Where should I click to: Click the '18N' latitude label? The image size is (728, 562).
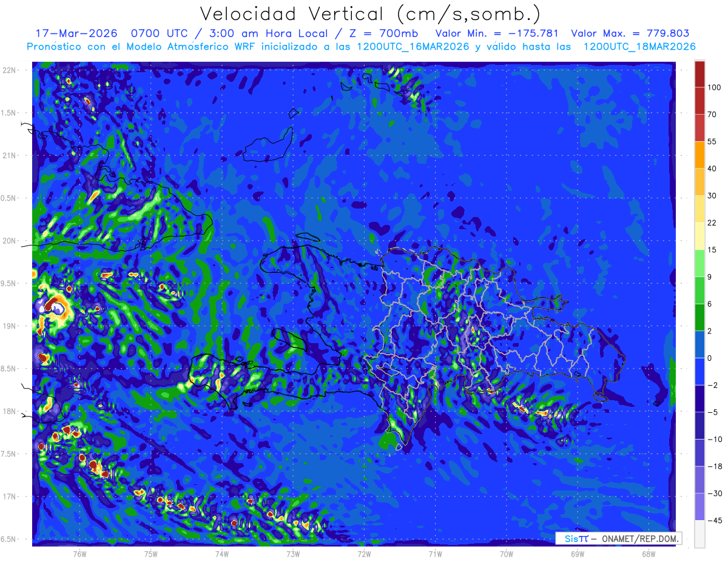10,411
